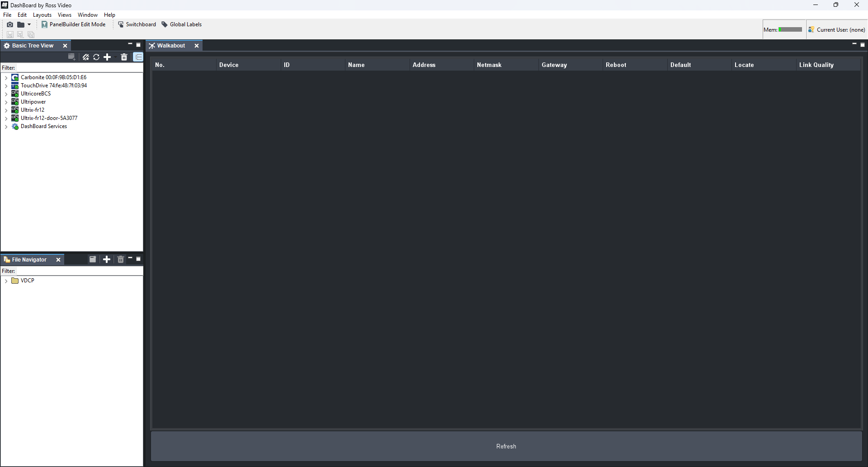Select UltricoreBCS in the tree
The width and height of the screenshot is (868, 467).
pos(36,94)
